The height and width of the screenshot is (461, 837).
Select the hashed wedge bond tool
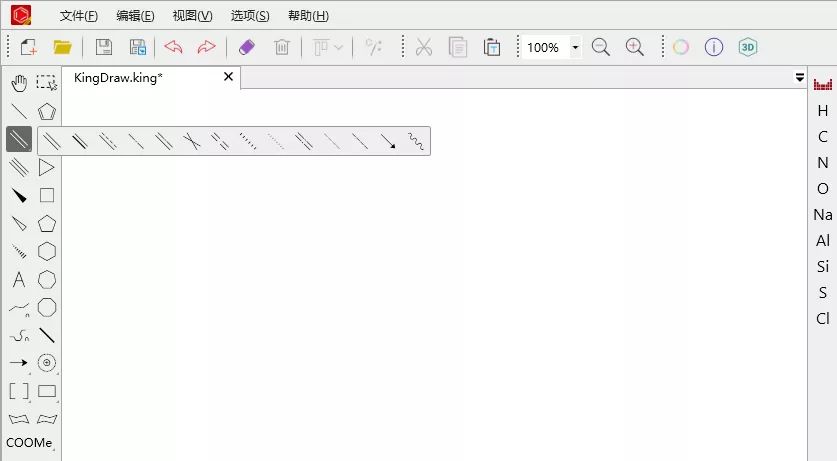coord(19,251)
